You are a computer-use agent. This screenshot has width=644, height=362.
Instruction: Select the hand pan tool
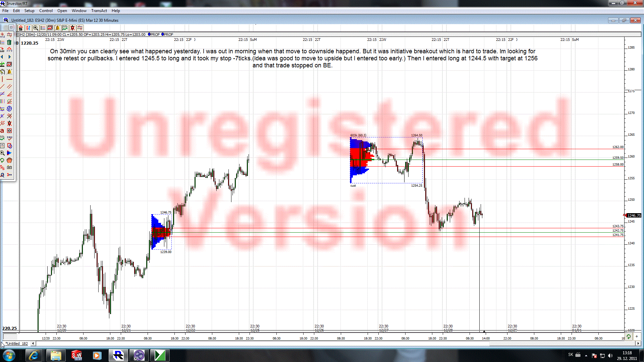[x=9, y=160]
